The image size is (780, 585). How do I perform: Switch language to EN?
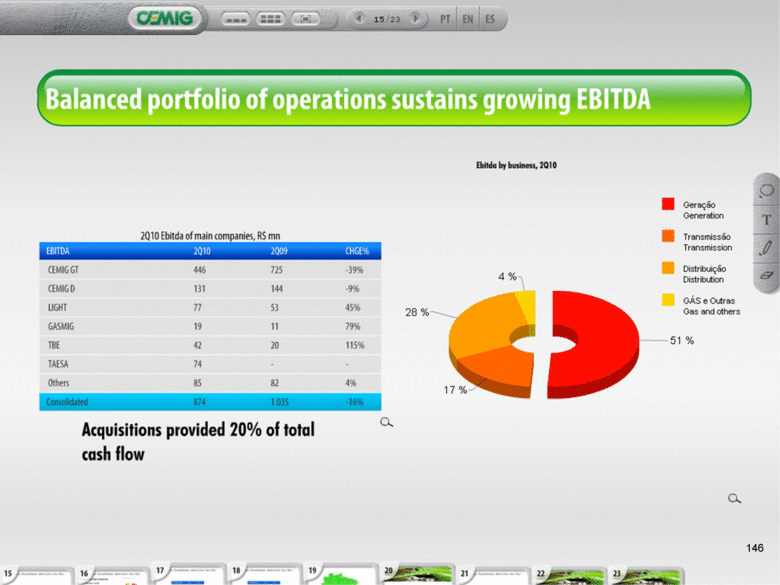[x=468, y=19]
